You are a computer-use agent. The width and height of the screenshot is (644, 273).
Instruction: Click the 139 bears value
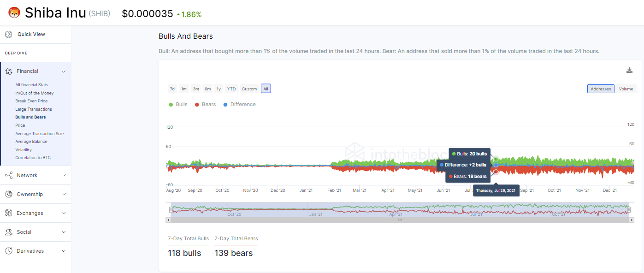click(234, 253)
